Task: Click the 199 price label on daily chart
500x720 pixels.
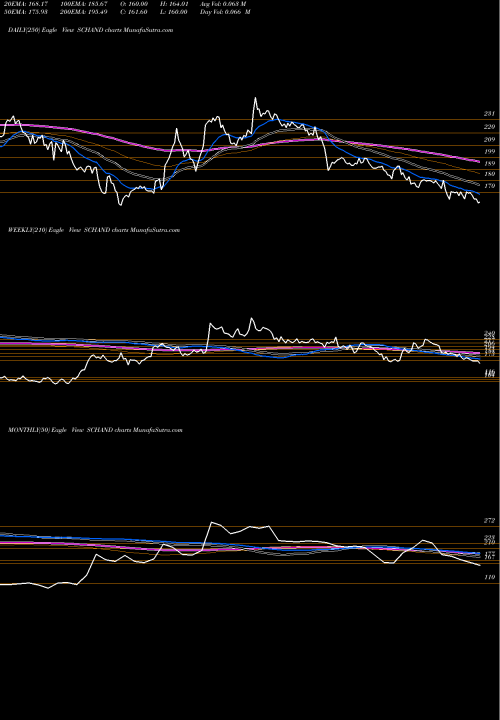Action: pos(489,152)
